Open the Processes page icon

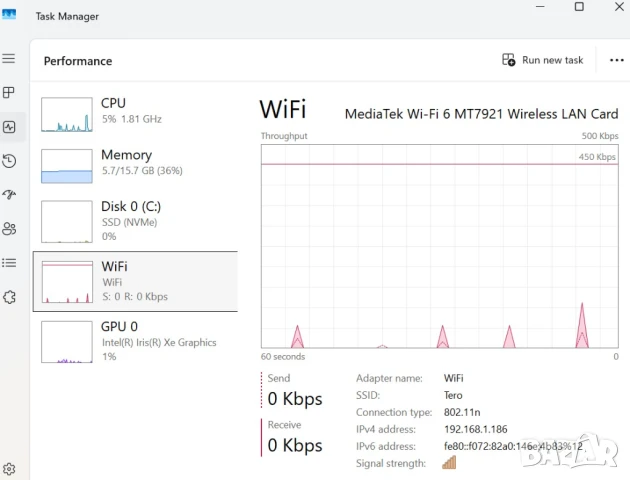point(9,93)
